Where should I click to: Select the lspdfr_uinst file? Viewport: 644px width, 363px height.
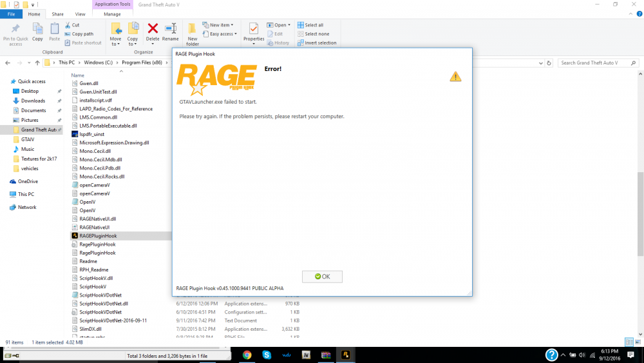click(x=92, y=134)
